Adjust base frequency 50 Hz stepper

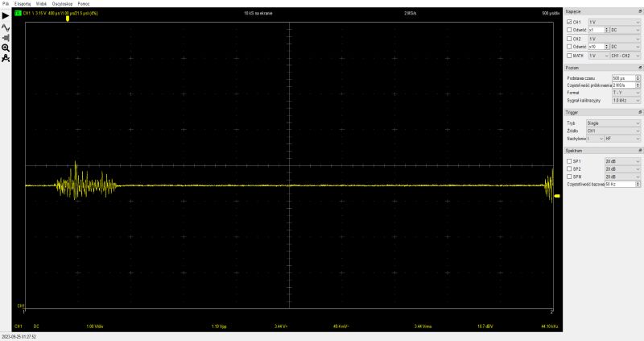click(x=638, y=185)
